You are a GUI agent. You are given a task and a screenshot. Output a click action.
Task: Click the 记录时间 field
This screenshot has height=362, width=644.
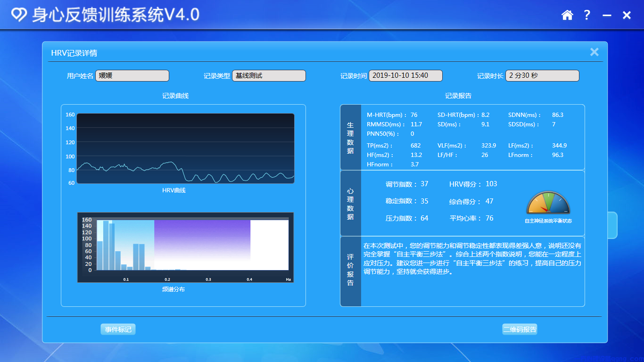pyautogui.click(x=405, y=75)
